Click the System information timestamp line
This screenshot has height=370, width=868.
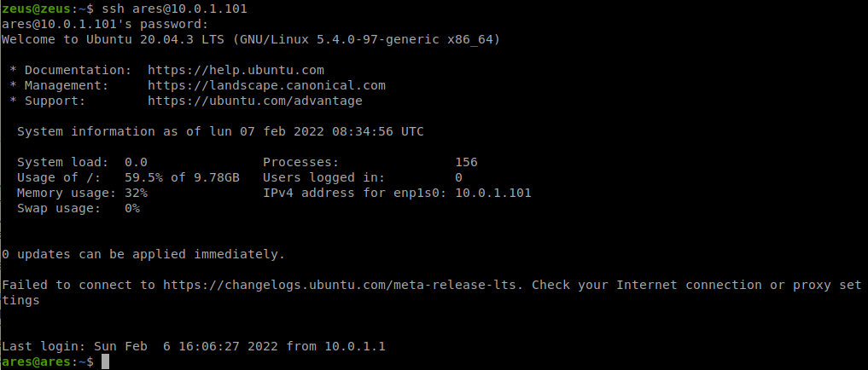click(x=220, y=131)
